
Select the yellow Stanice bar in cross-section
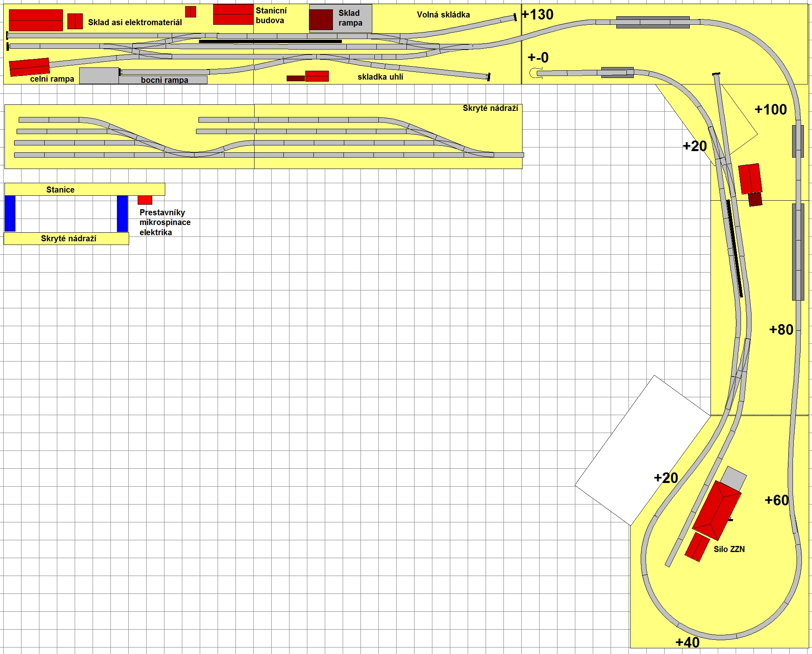[84, 189]
